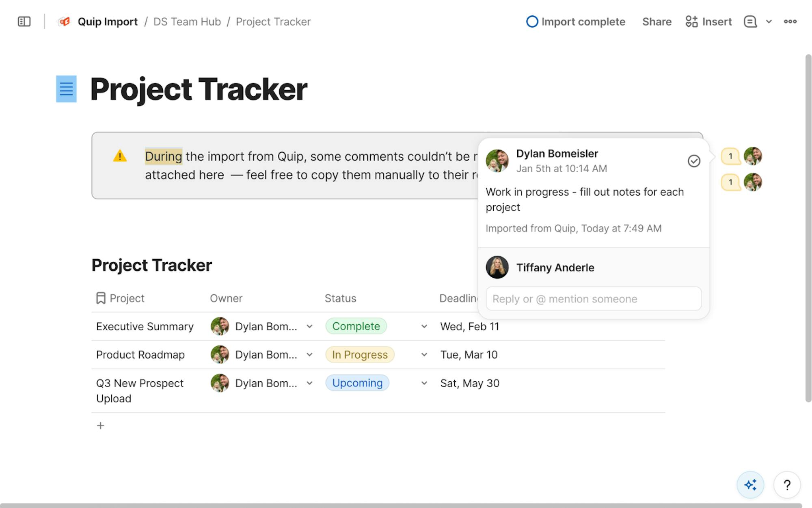The width and height of the screenshot is (812, 508).
Task: Click the first yellow comment bubble
Action: [730, 156]
